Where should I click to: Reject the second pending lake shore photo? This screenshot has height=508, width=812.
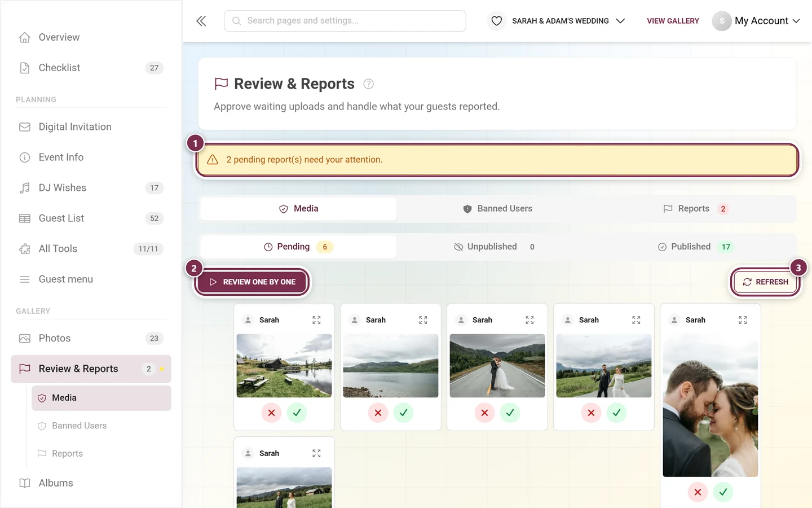(378, 413)
